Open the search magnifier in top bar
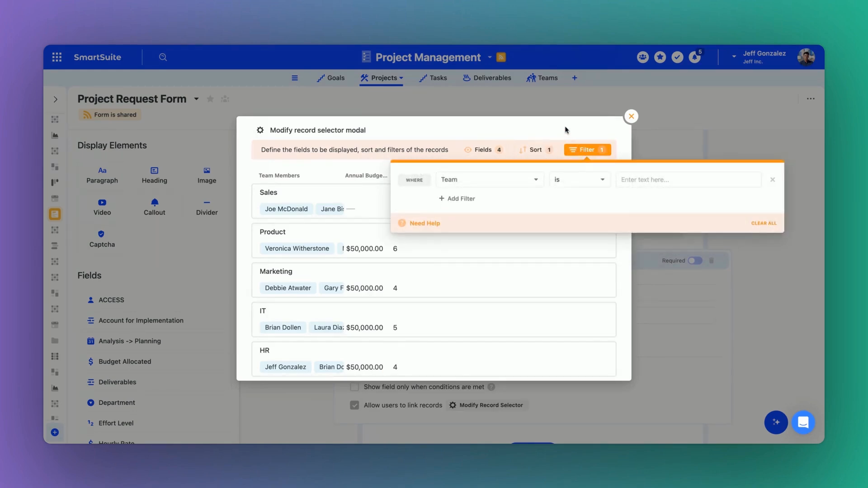 click(163, 57)
